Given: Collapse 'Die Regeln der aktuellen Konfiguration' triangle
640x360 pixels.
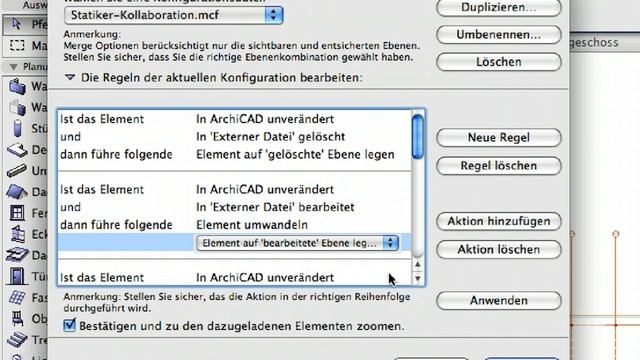Looking at the screenshot, I should (x=70, y=77).
